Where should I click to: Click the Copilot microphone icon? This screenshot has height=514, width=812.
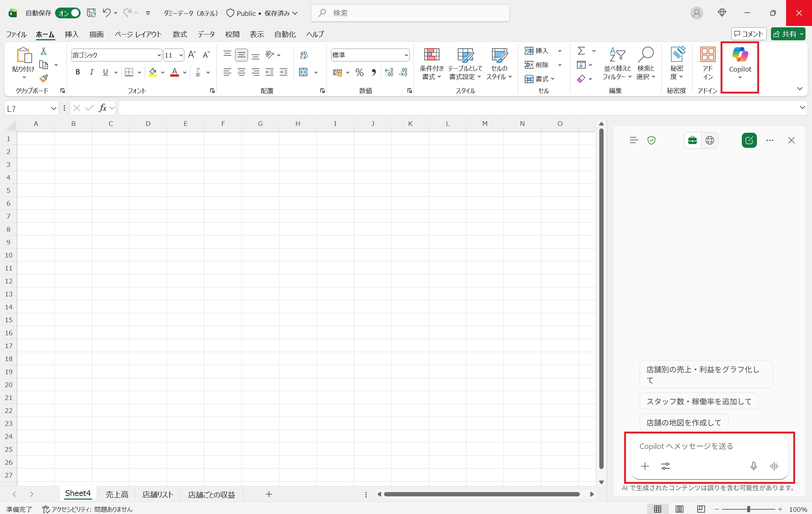click(753, 466)
